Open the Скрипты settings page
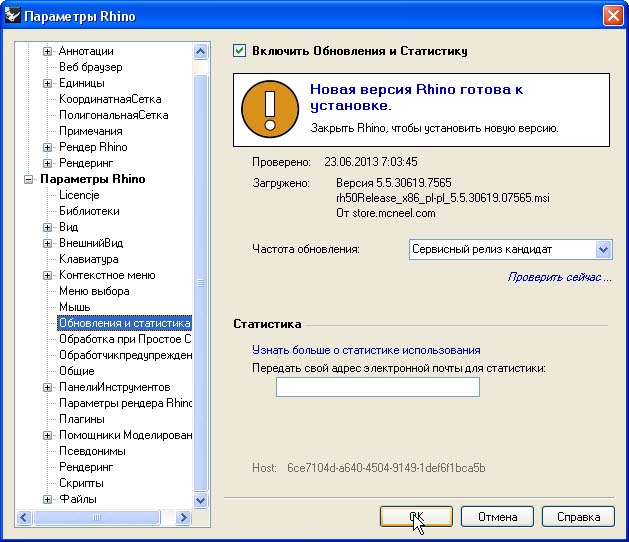629x542 pixels. click(x=81, y=483)
